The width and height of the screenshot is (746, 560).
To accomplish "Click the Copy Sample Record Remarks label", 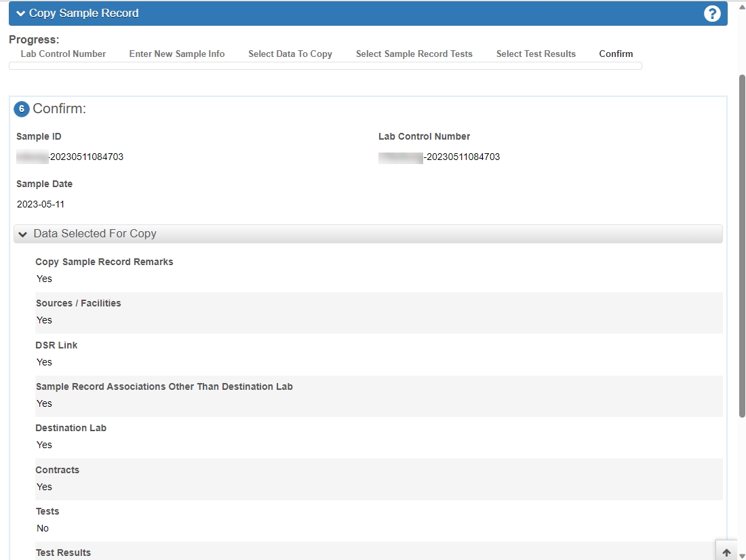I will pyautogui.click(x=104, y=262).
